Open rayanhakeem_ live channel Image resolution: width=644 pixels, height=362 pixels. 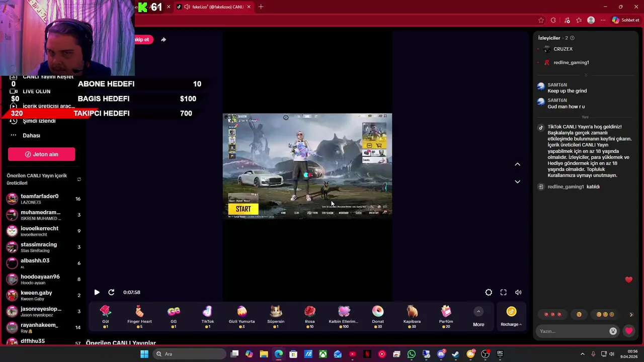point(43,328)
